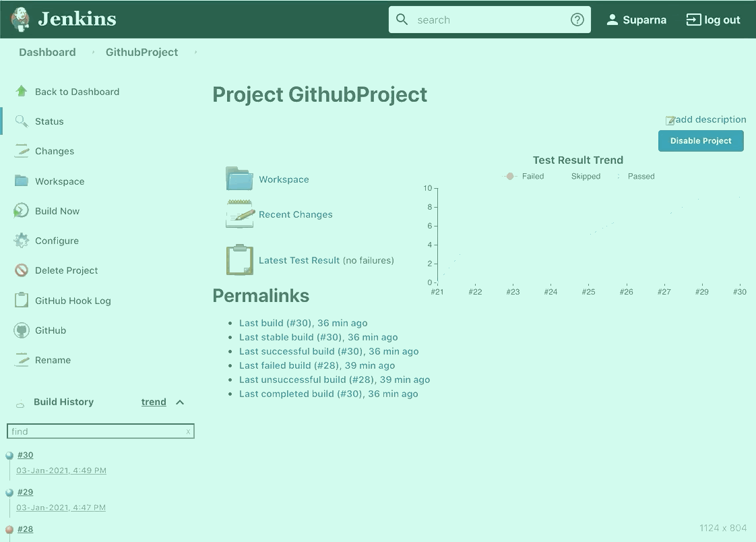Viewport: 756px width, 542px height.
Task: Click the 03-Jan-2021, 4:49 PM timestamp link
Action: tap(61, 470)
